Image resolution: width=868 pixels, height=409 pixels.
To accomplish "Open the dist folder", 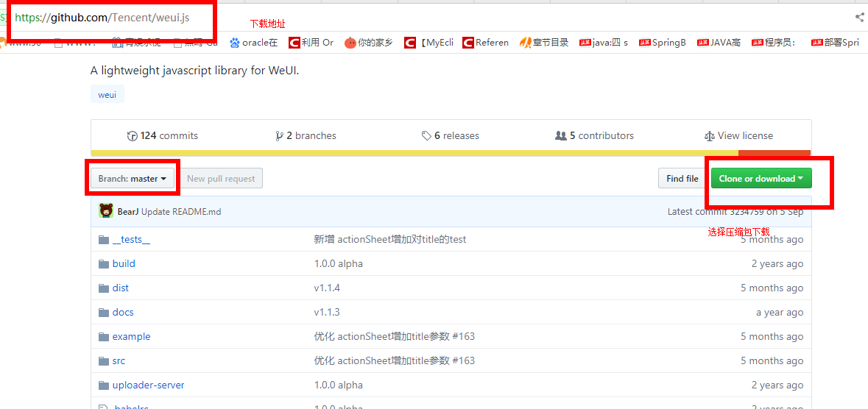I will 120,288.
